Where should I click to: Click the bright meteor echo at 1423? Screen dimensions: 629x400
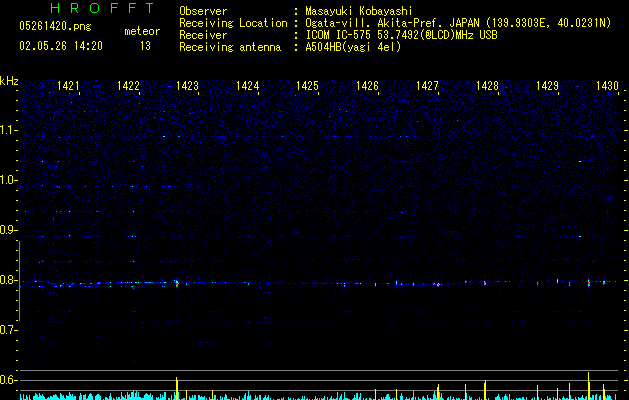click(177, 283)
